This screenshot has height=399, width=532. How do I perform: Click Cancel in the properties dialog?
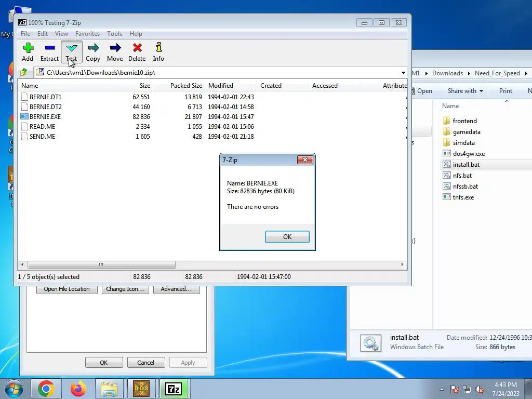(146, 362)
